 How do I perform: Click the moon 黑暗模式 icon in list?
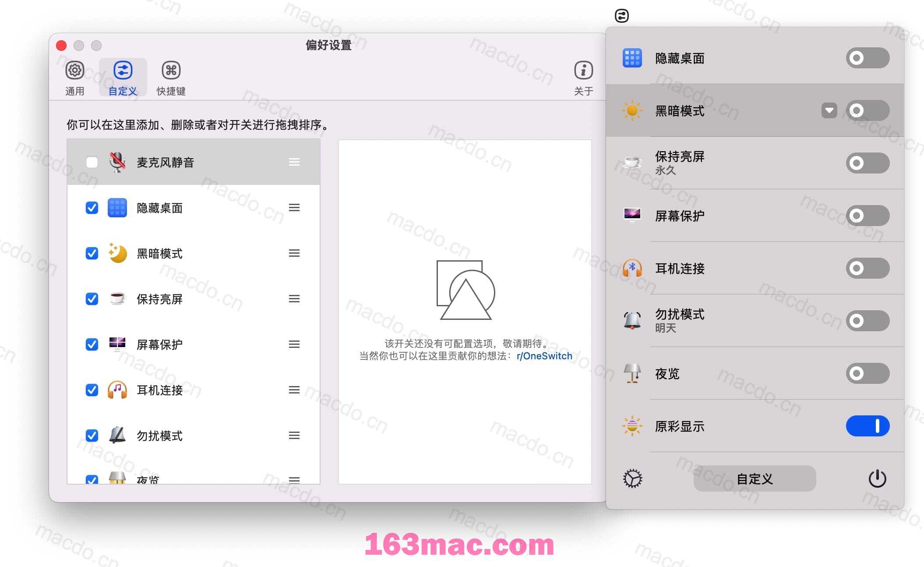click(x=117, y=253)
